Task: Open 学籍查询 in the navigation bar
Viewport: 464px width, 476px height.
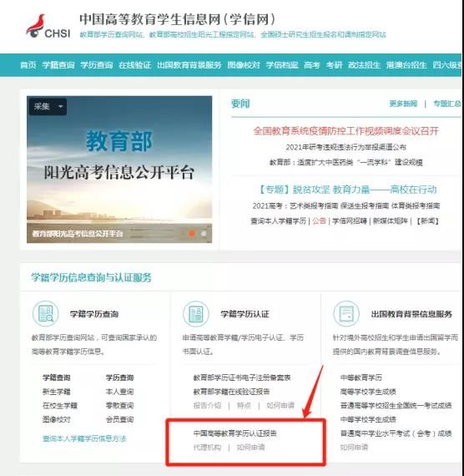Action: point(58,65)
